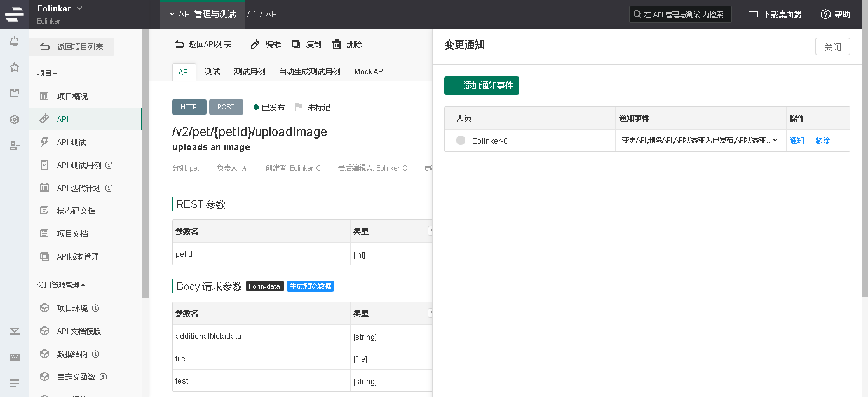Click the search field in top bar

tap(680, 14)
